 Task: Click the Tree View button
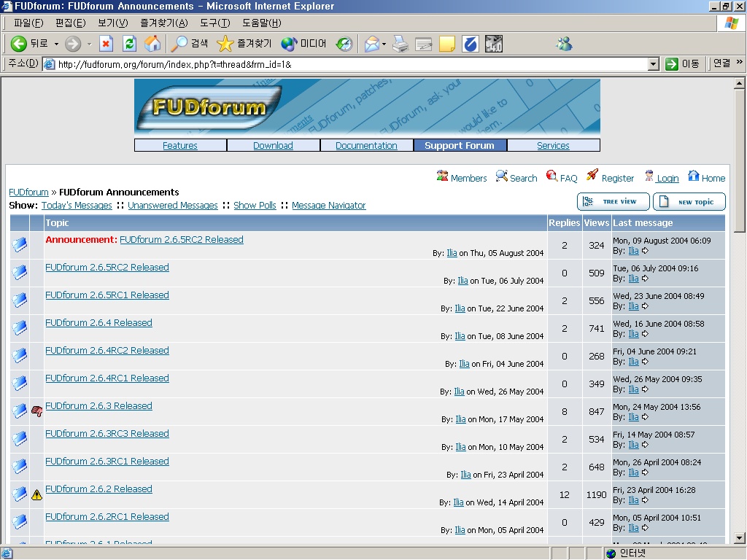tap(613, 201)
